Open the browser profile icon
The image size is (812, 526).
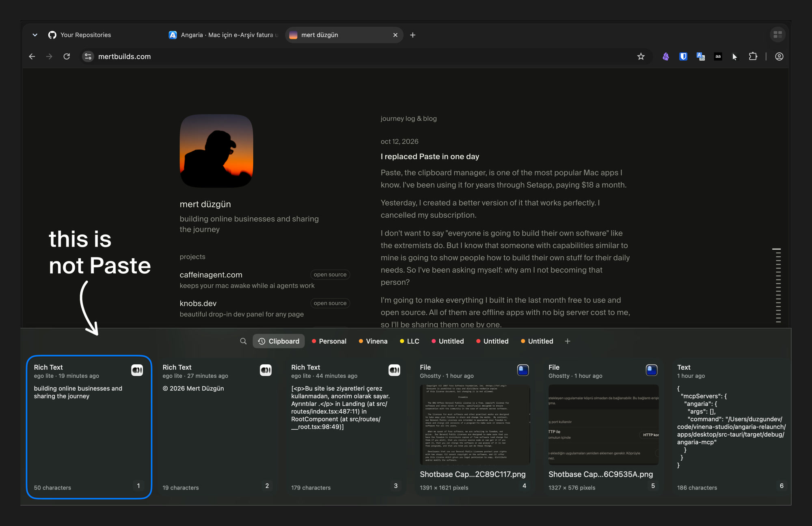(779, 56)
